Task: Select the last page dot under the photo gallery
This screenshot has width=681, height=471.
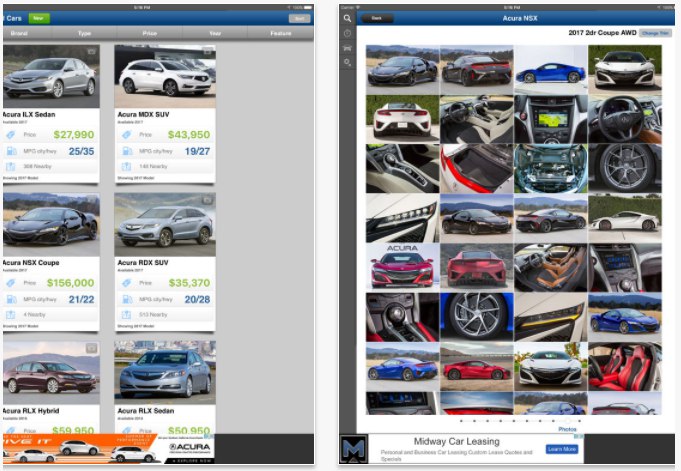Action: pos(579,421)
